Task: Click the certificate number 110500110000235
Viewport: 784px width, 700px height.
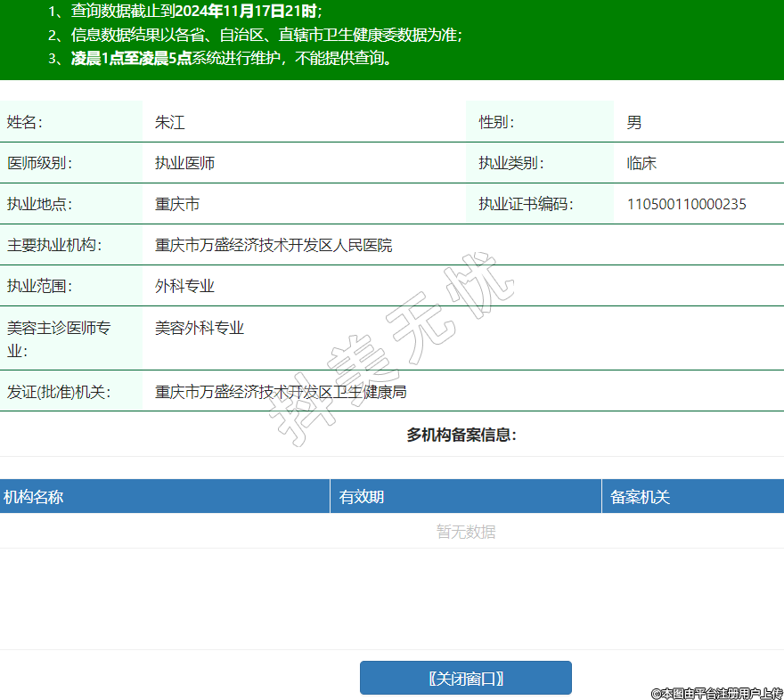Action: [686, 204]
